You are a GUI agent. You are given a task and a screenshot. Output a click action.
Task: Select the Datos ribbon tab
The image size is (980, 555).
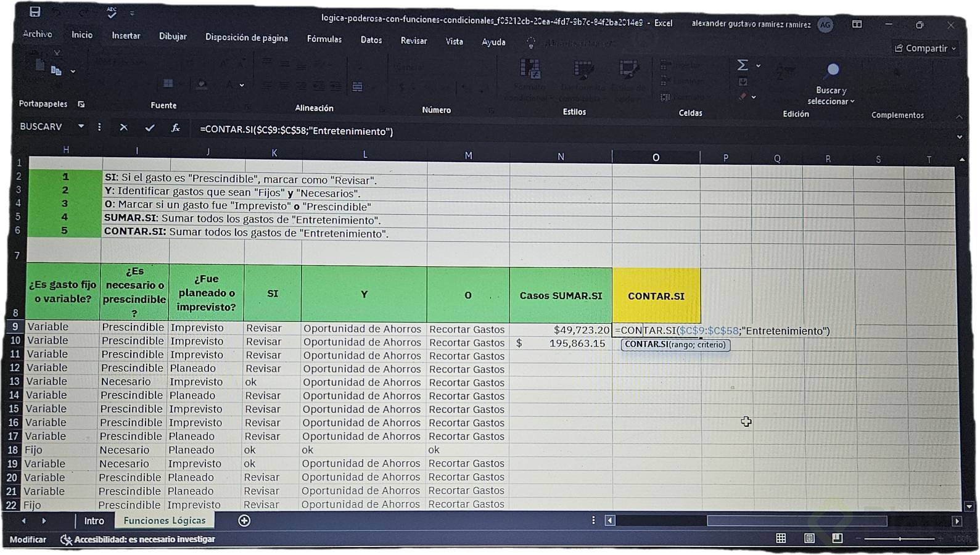coord(371,40)
